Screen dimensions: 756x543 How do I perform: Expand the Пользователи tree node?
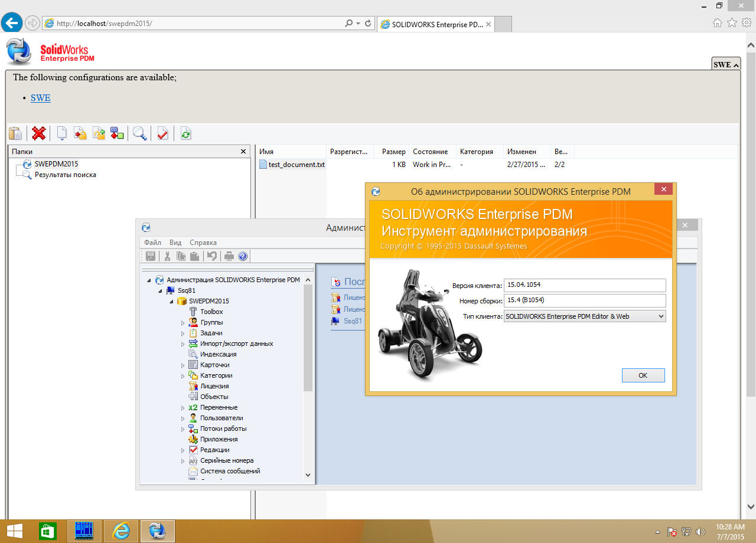pyautogui.click(x=183, y=418)
